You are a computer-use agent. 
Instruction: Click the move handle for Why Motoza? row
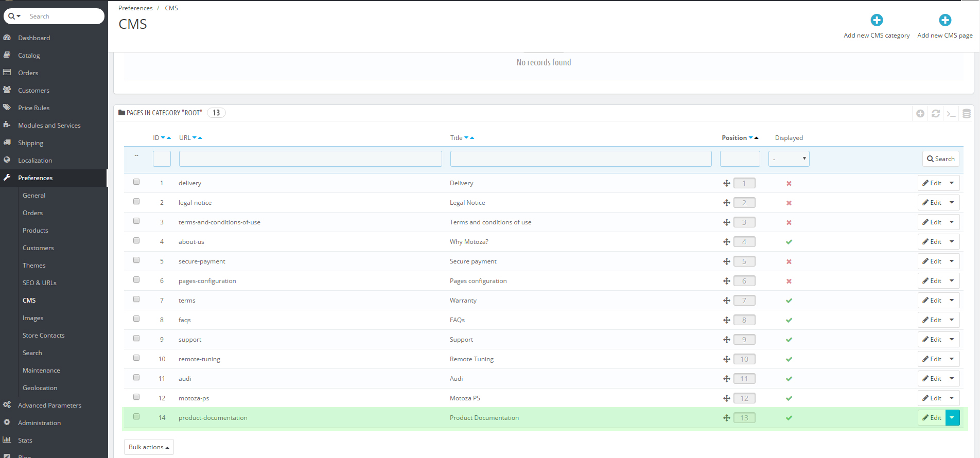[727, 242]
